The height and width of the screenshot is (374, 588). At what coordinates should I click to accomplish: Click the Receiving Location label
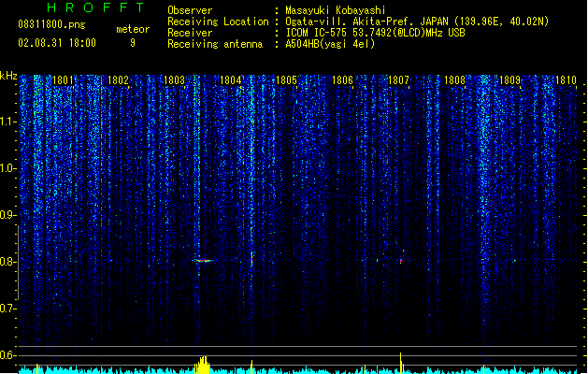pos(218,22)
